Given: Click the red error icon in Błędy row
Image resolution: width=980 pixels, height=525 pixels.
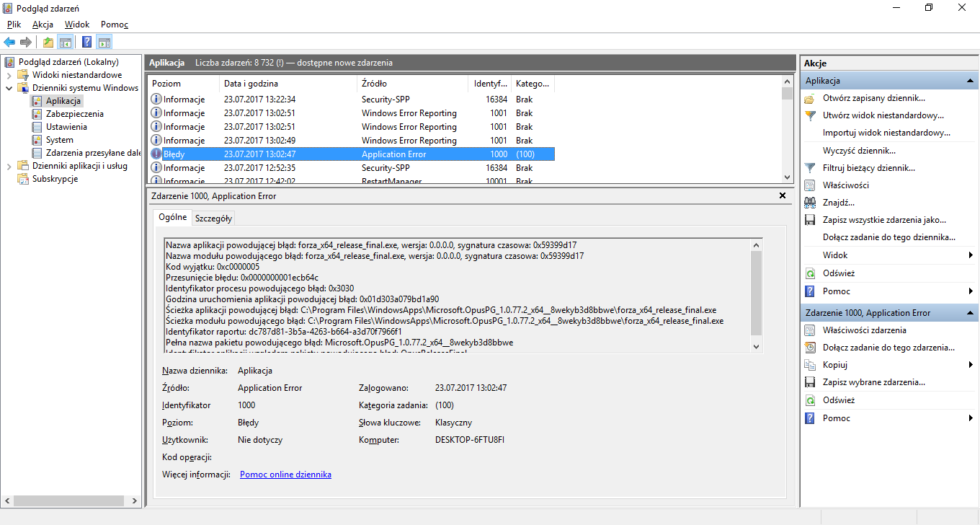Looking at the screenshot, I should tap(156, 154).
